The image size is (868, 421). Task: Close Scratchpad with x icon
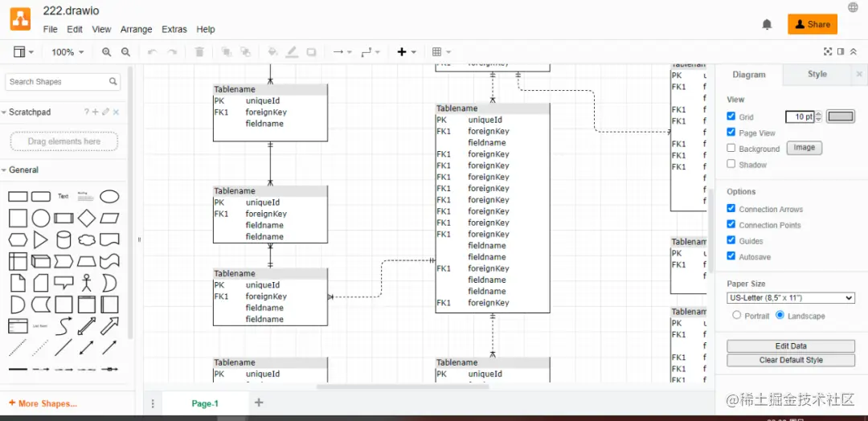116,112
